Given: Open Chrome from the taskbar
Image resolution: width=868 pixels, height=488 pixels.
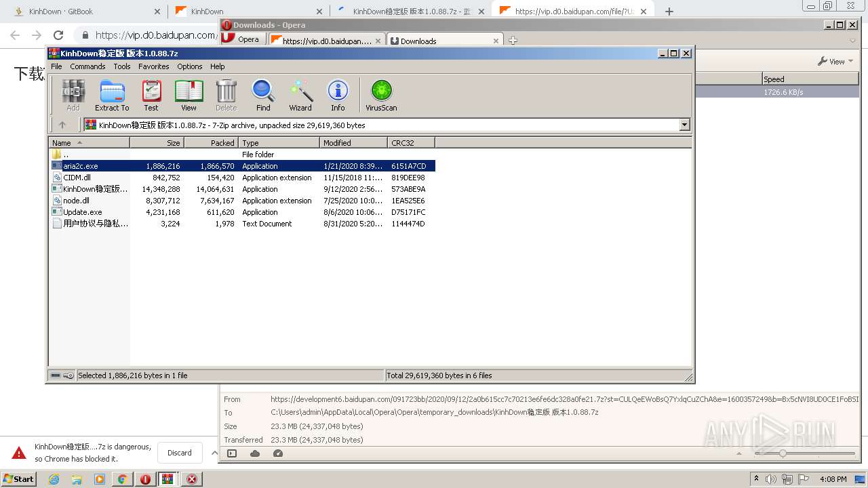Looking at the screenshot, I should 122,479.
